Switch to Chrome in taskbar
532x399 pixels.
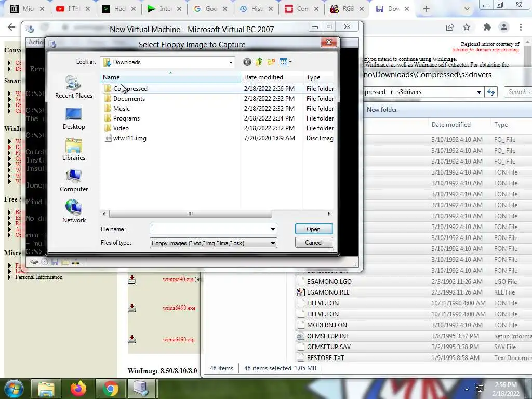(x=110, y=389)
